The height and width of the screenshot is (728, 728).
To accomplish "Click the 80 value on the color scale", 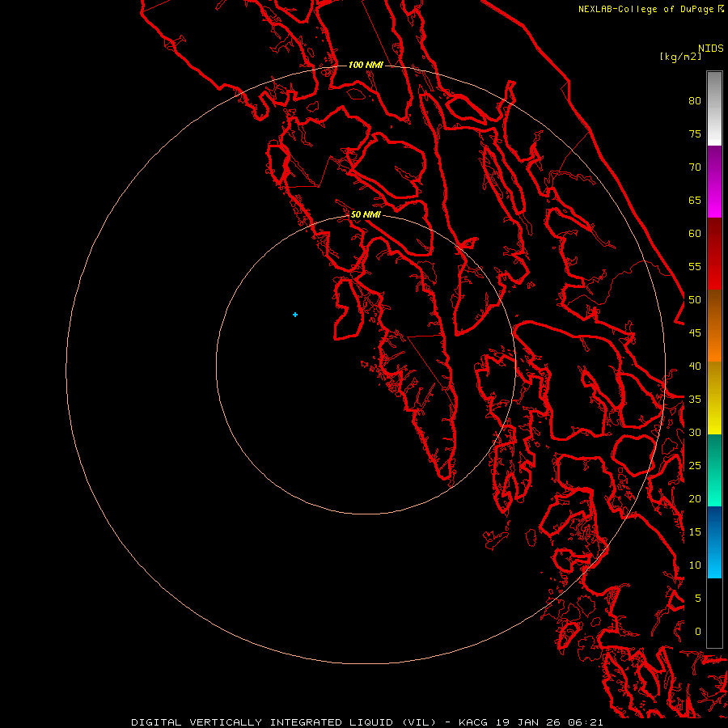I will pyautogui.click(x=695, y=101).
